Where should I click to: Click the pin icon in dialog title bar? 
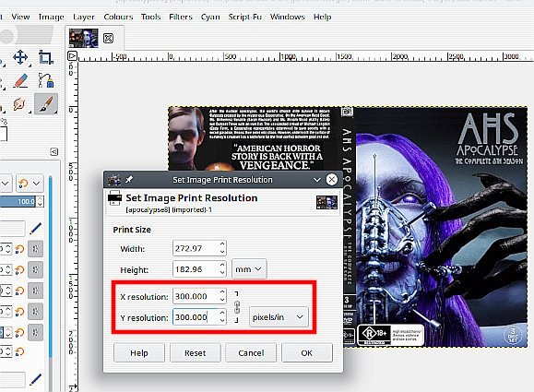pos(129,180)
